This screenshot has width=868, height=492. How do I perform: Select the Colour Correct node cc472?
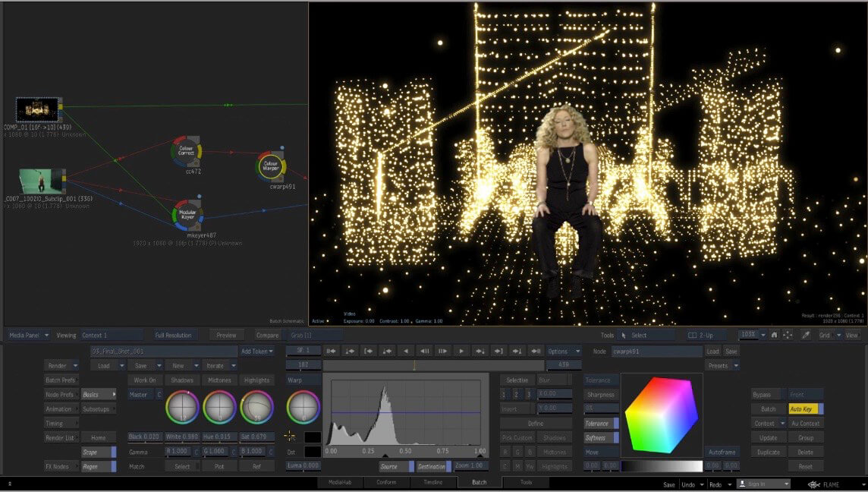point(186,150)
